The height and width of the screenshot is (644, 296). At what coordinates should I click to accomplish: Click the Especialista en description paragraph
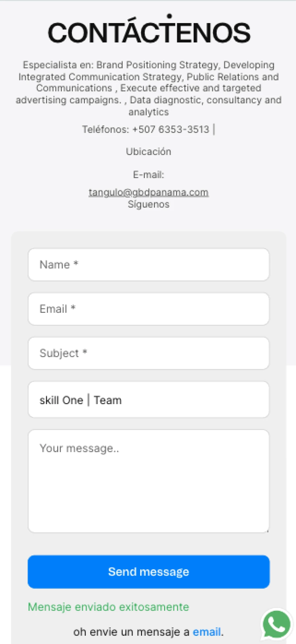[149, 88]
